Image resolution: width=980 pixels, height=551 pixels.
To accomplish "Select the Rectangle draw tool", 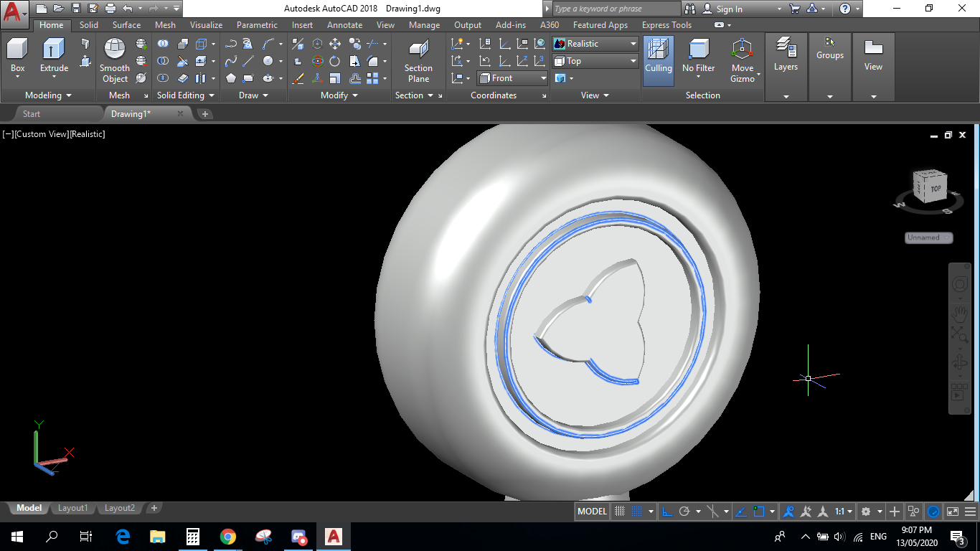I will [248, 78].
